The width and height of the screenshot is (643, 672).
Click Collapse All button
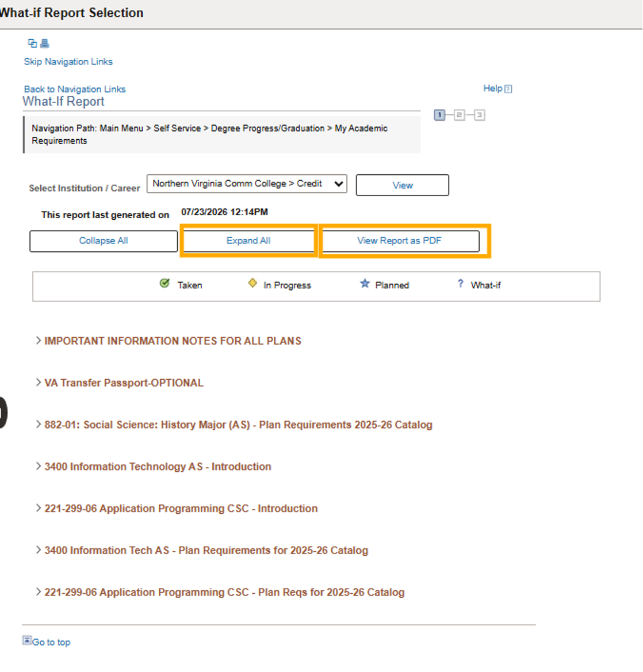[x=104, y=241]
